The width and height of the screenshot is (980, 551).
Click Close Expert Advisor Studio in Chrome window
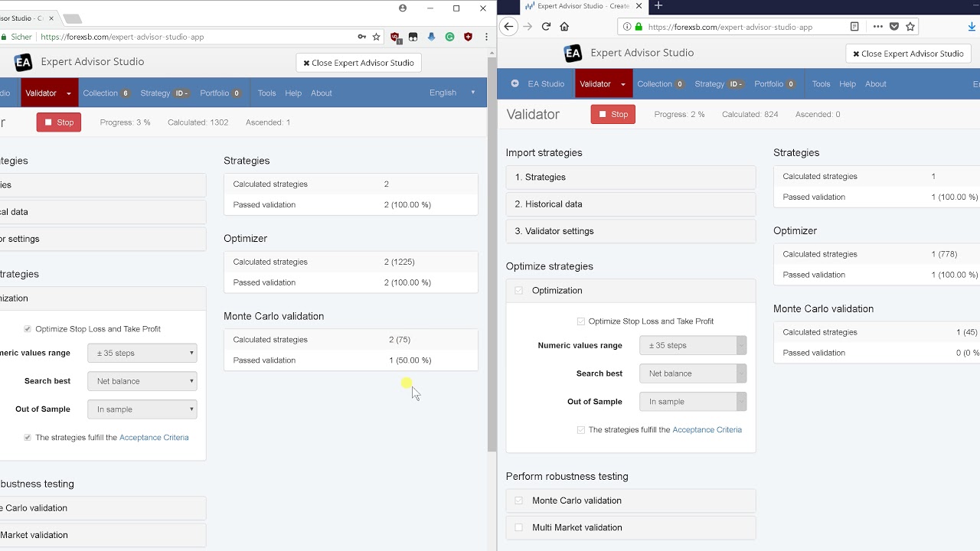[358, 63]
